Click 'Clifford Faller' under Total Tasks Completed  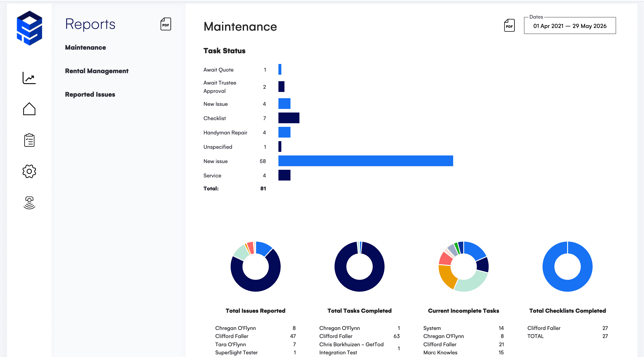pyautogui.click(x=336, y=336)
